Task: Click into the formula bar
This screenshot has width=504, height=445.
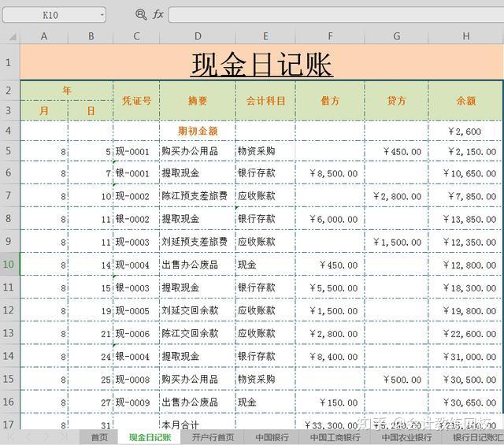Action: click(x=336, y=15)
